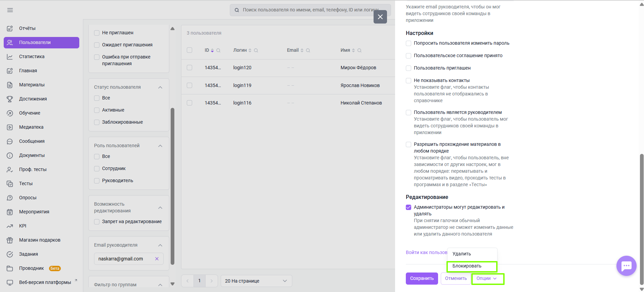Open the hamburger menu icon

coord(10,10)
